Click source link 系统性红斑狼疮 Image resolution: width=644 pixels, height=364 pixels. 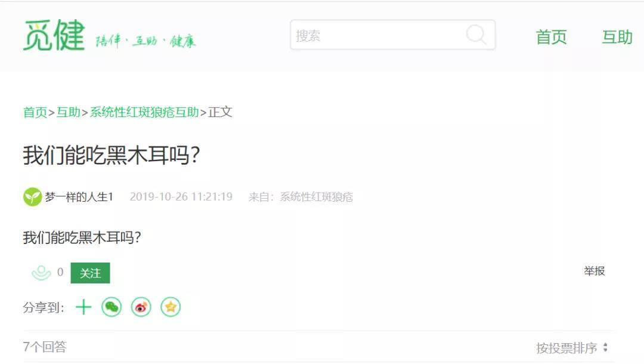[x=316, y=197]
